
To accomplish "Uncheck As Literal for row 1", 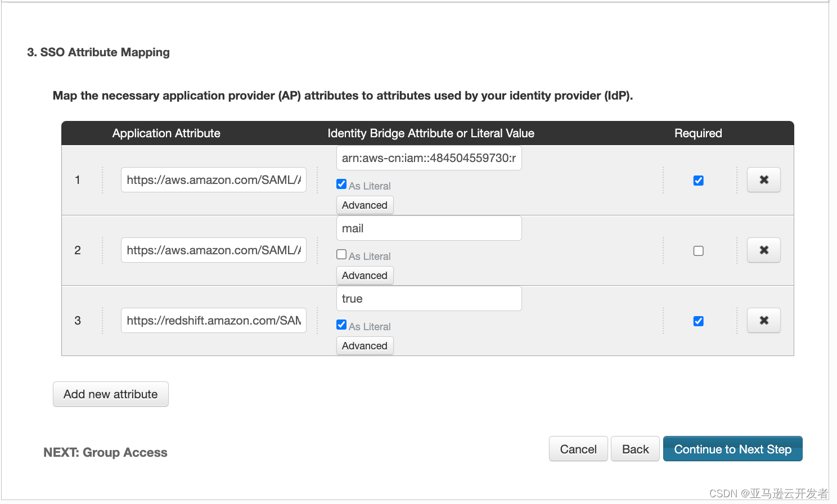I will [x=341, y=184].
